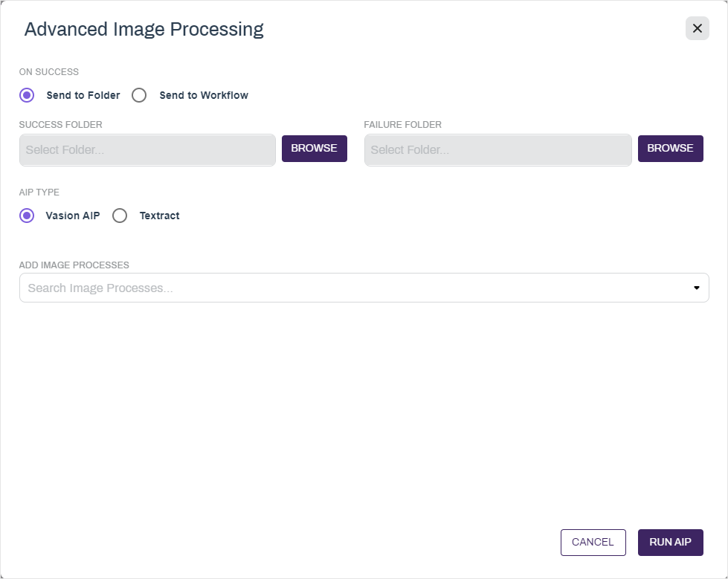Expand the image processes dropdown arrow
The image size is (728, 579).
point(697,288)
